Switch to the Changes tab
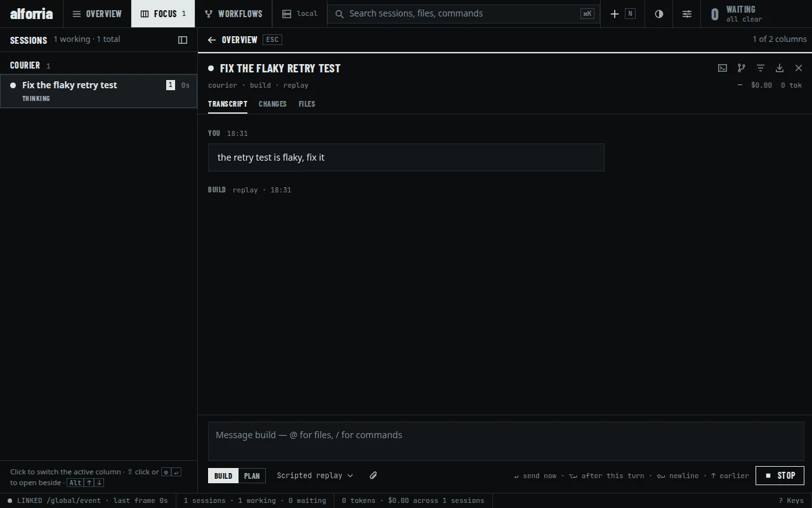Viewport: 812px width, 508px height. (273, 104)
